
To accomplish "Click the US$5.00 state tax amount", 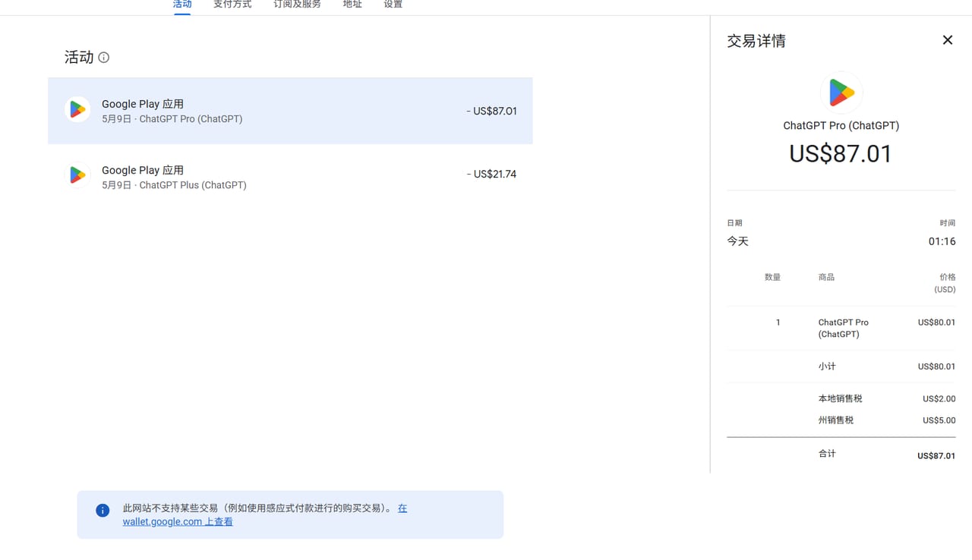I will pos(939,420).
